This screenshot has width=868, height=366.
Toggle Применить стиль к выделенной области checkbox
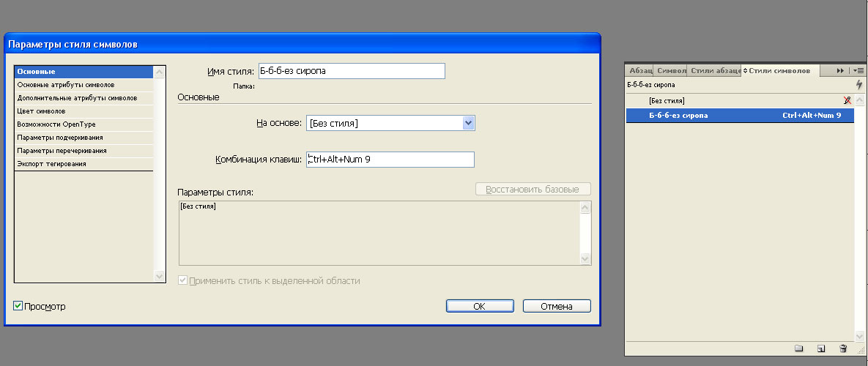182,281
